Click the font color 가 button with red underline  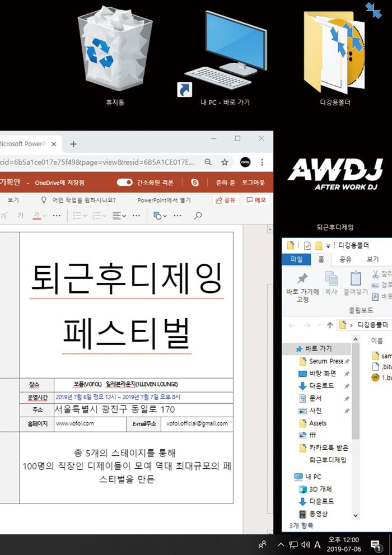click(36, 216)
